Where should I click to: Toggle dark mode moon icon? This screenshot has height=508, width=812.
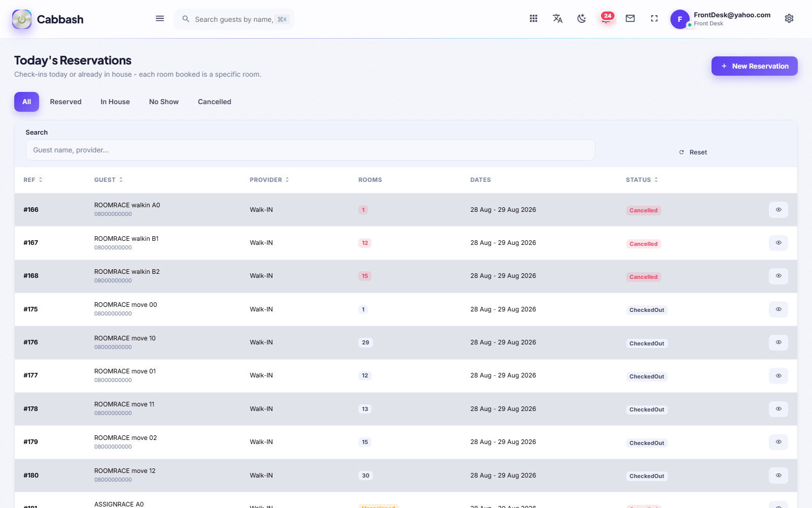point(582,19)
